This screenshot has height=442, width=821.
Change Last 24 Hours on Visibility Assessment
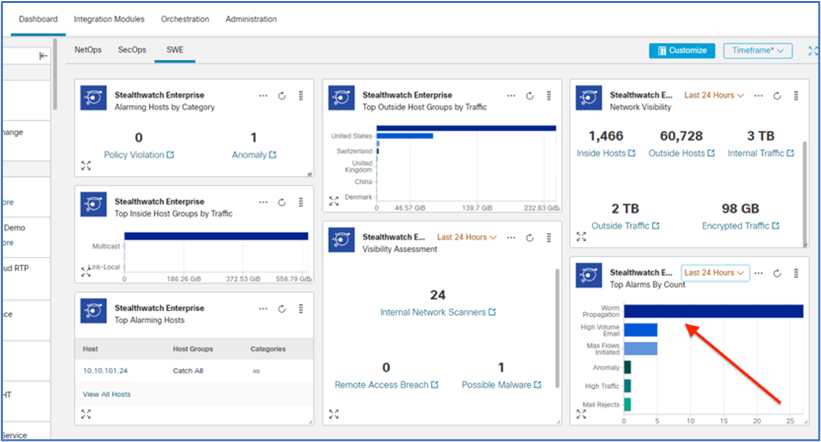pos(467,237)
